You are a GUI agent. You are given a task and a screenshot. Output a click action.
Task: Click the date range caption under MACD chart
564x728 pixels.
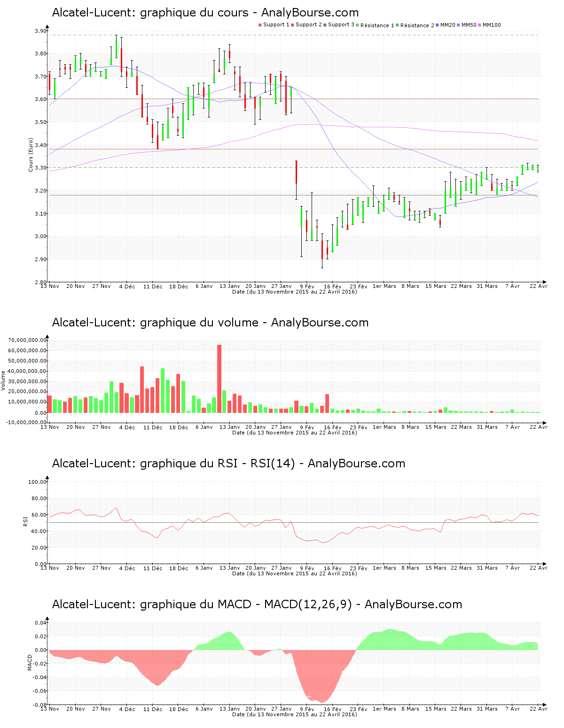295,714
